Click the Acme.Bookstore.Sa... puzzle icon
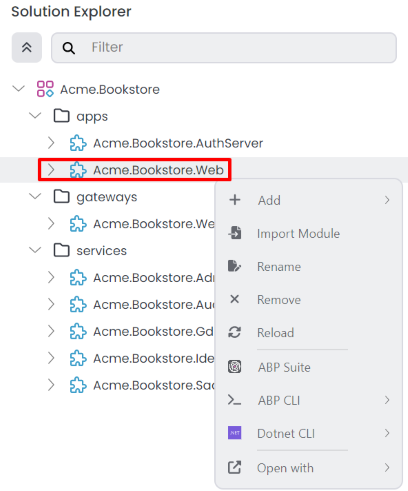The height and width of the screenshot is (491, 408). pyautogui.click(x=78, y=385)
